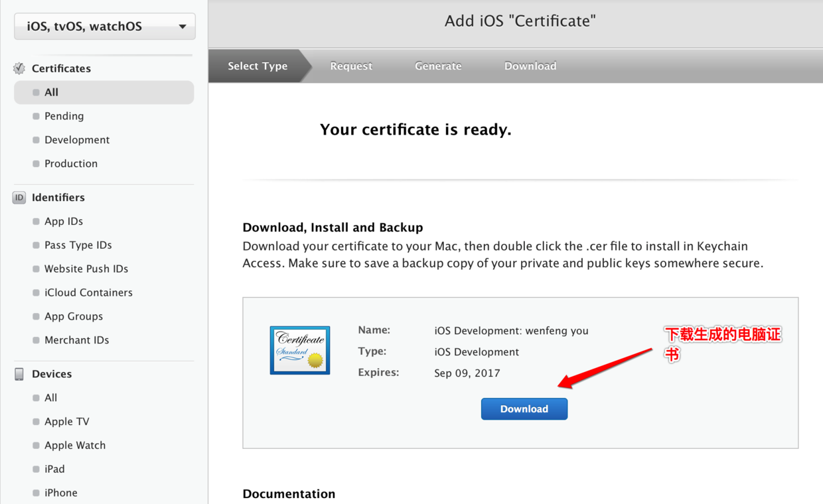Open Pending certificates list
Screen dimensions: 823x504
[64, 116]
